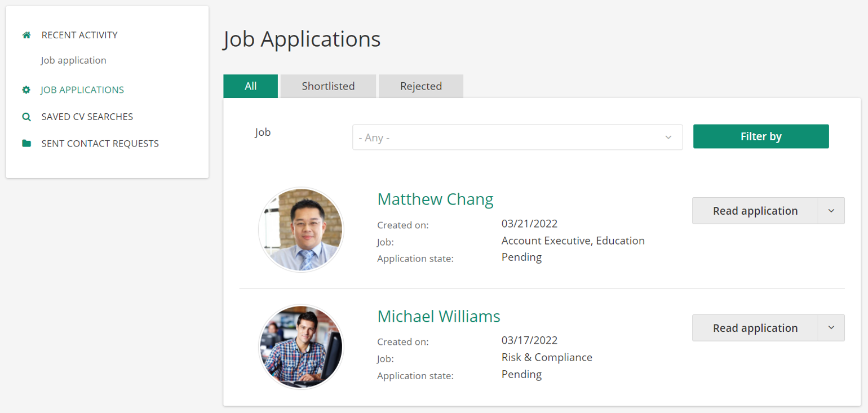Open Matthew Chang's profile link
Image resolution: width=868 pixels, height=413 pixels.
click(436, 199)
